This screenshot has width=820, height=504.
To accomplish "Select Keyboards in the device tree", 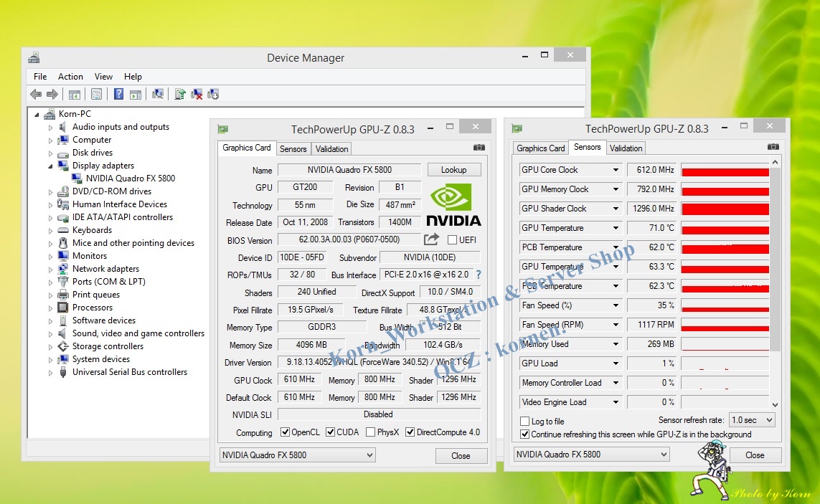I will (92, 230).
